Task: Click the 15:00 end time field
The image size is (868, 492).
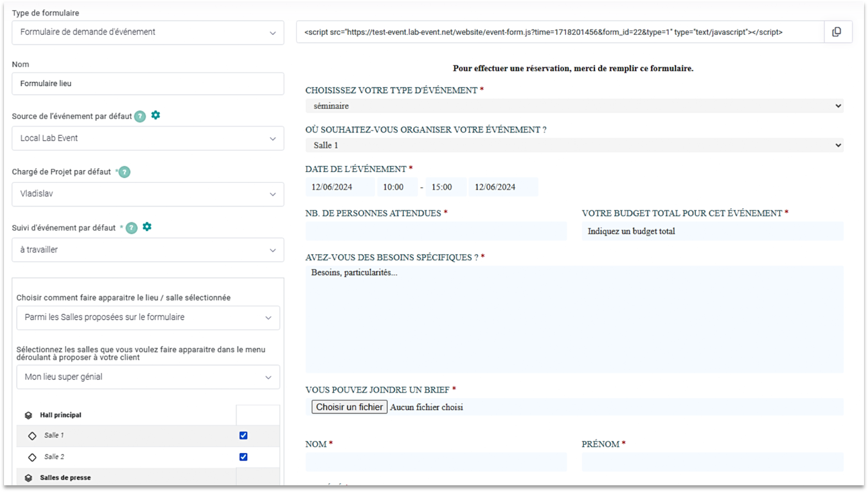Action: pos(445,187)
